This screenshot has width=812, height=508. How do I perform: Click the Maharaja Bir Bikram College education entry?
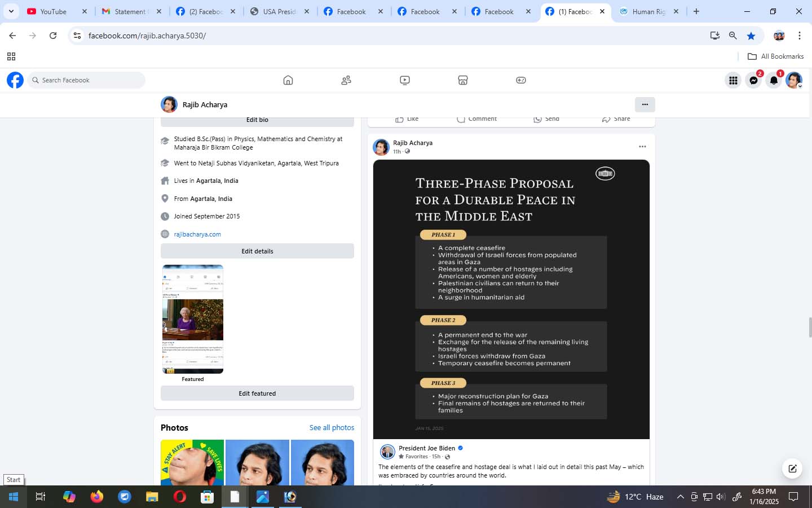pos(258,143)
